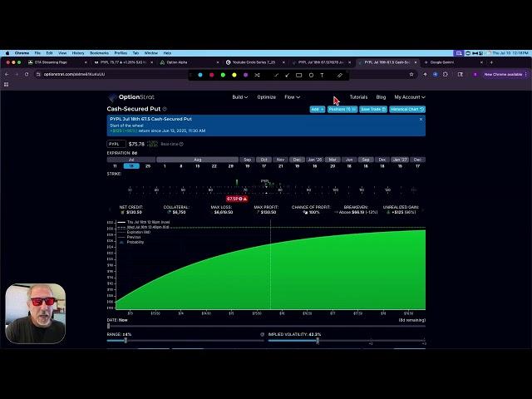Open the Tutorials page
Viewport: 532px width, 399px height.
point(358,97)
